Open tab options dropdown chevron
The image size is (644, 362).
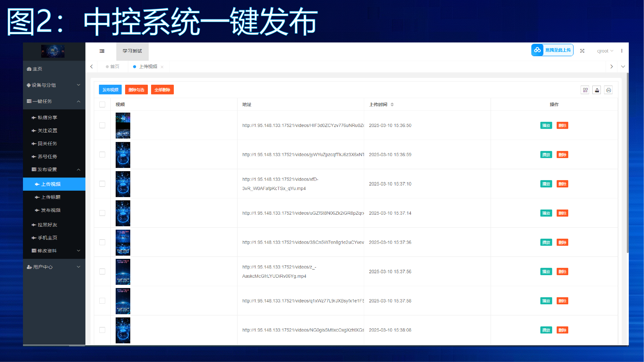[x=623, y=67]
